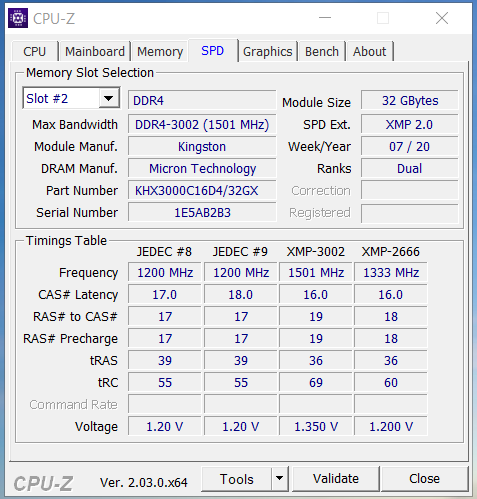
Task: Click JEDEC #8 tRAS value 39
Action: coord(165,360)
